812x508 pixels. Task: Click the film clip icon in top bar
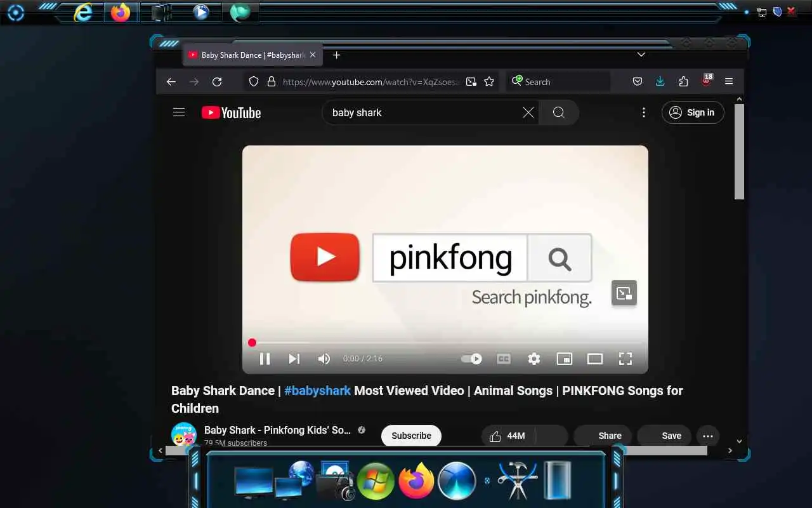[x=160, y=12]
